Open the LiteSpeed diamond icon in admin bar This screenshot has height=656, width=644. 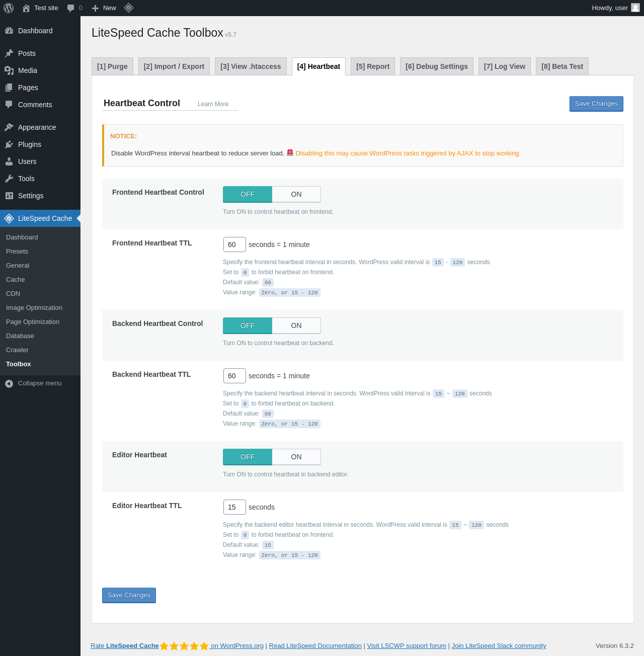point(129,8)
